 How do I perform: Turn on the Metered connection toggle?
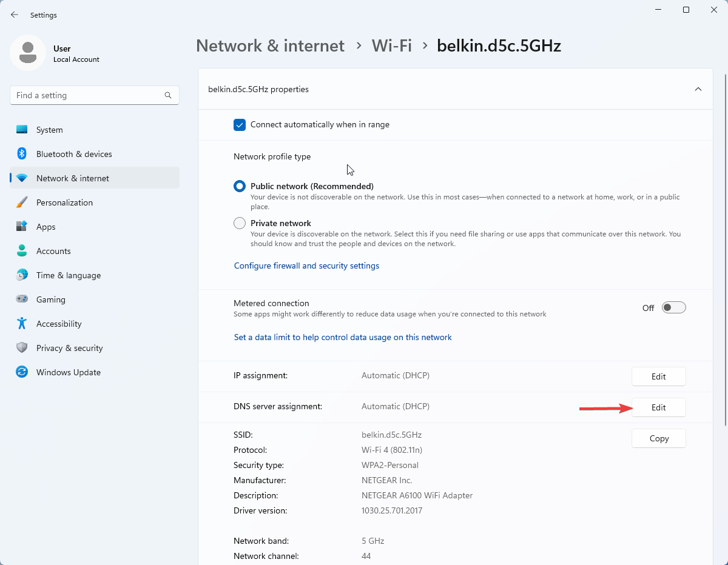[673, 307]
